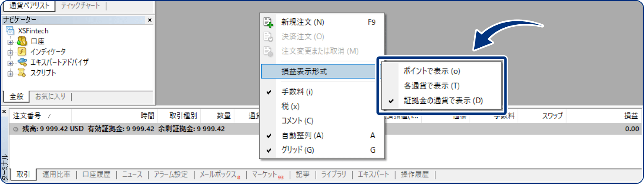Click the 0.00 profit value

[632, 129]
